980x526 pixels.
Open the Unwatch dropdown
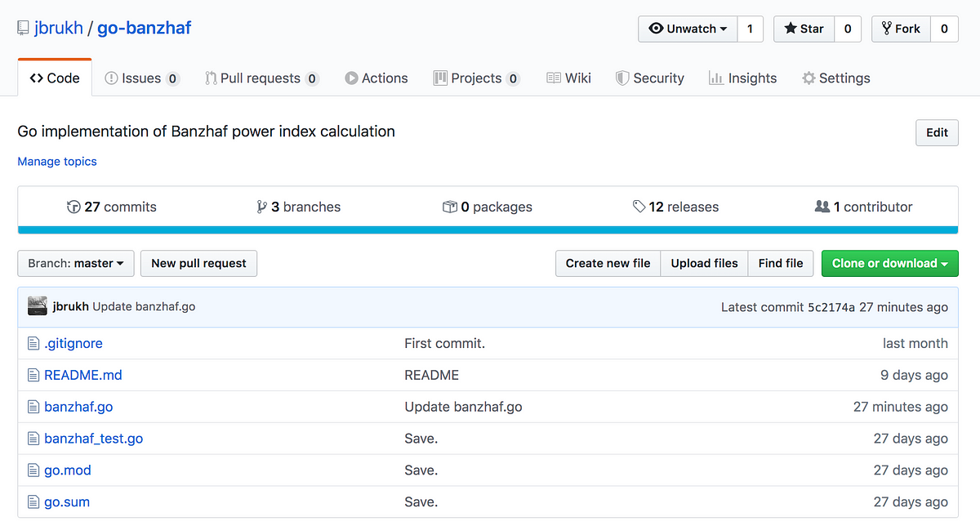[x=688, y=29]
